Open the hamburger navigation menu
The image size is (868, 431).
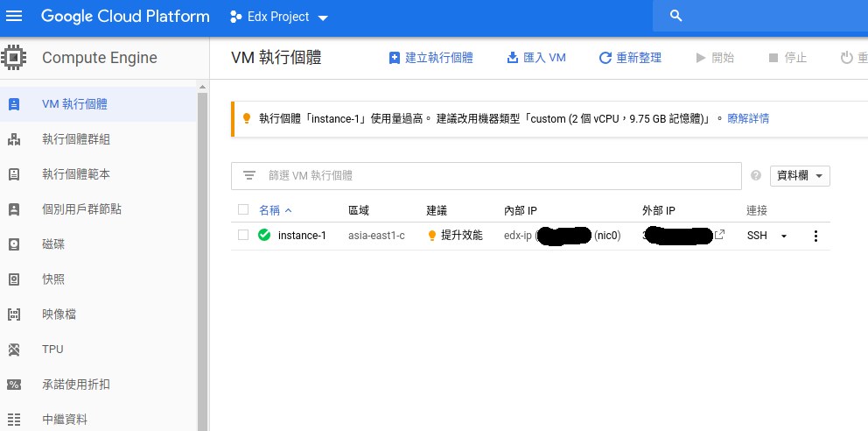pyautogui.click(x=14, y=16)
